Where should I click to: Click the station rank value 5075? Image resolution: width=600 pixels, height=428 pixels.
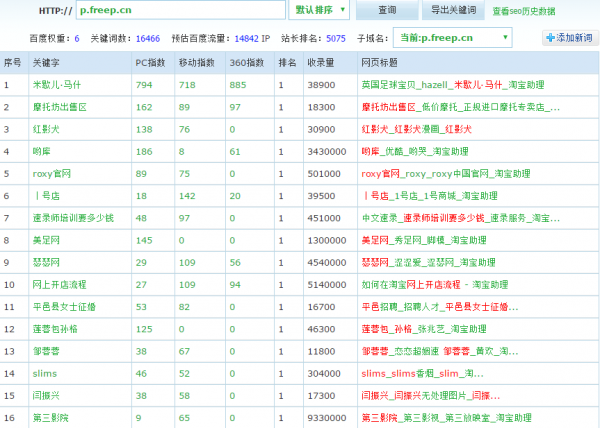(x=336, y=38)
